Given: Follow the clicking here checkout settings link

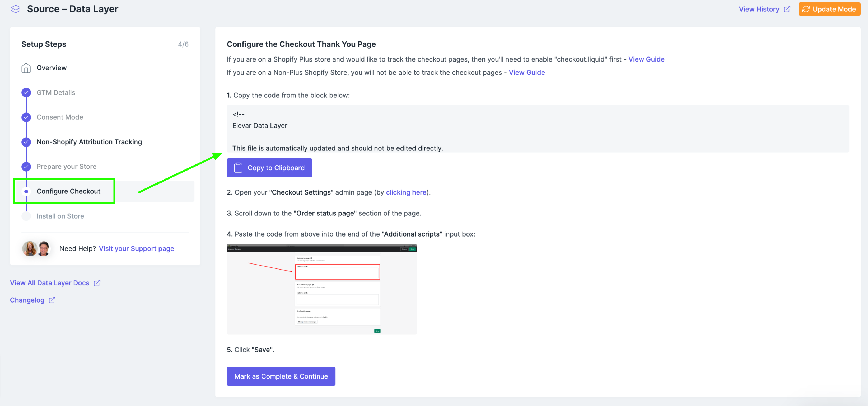Looking at the screenshot, I should click(x=406, y=192).
